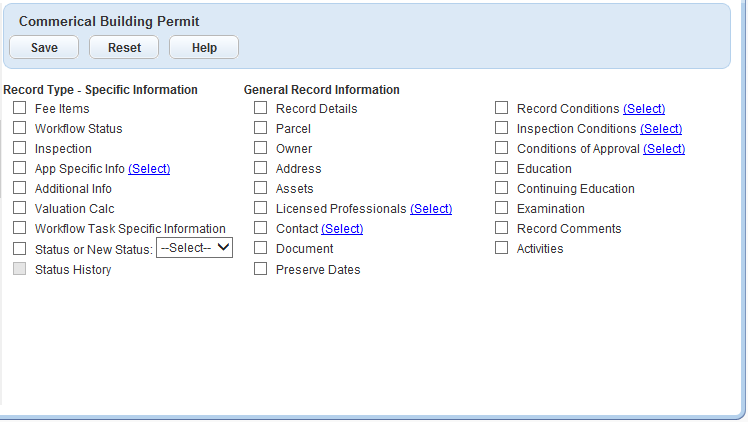Enable the Fee Items checkbox
Image resolution: width=748 pixels, height=422 pixels.
pyautogui.click(x=20, y=108)
